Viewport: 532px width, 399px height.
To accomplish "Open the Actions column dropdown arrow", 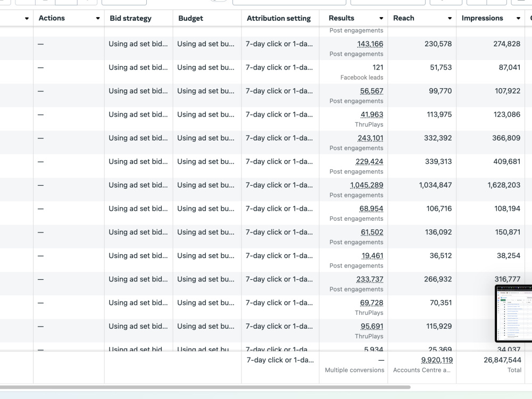I will click(x=98, y=18).
